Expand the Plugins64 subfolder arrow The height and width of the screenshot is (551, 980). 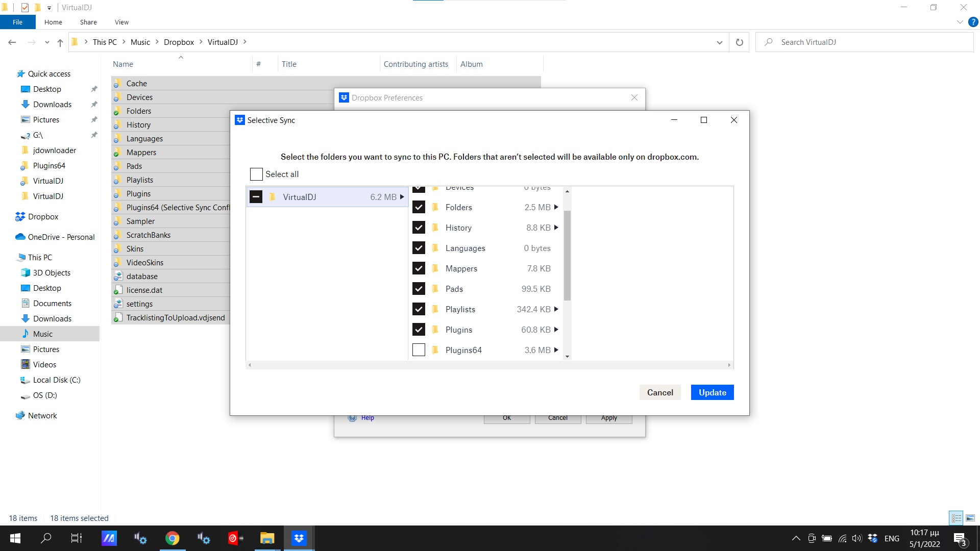point(556,350)
